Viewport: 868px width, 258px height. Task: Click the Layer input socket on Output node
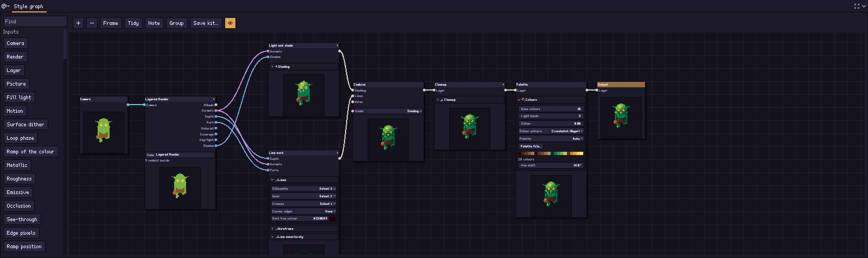(597, 90)
